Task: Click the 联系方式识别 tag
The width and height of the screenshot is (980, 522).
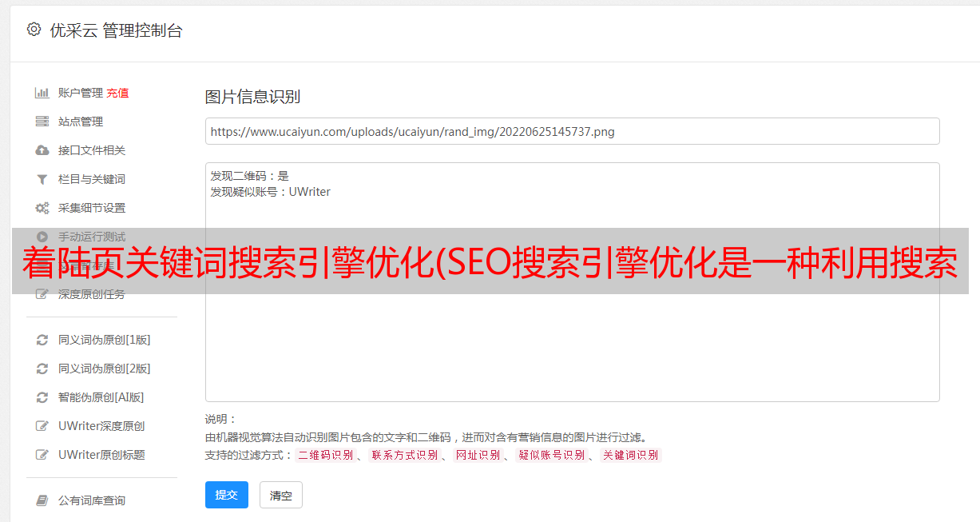Action: coord(404,455)
